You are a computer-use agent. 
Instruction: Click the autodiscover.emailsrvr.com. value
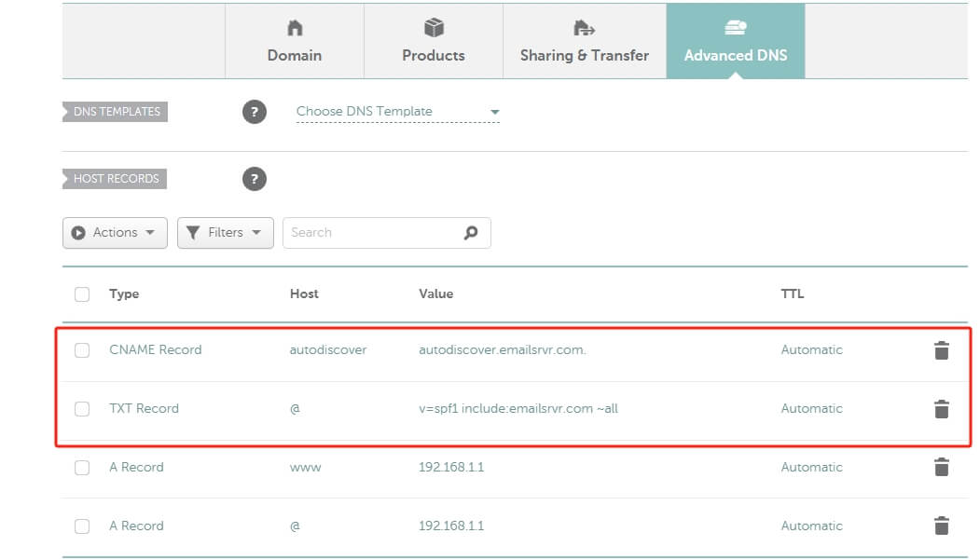click(x=503, y=350)
